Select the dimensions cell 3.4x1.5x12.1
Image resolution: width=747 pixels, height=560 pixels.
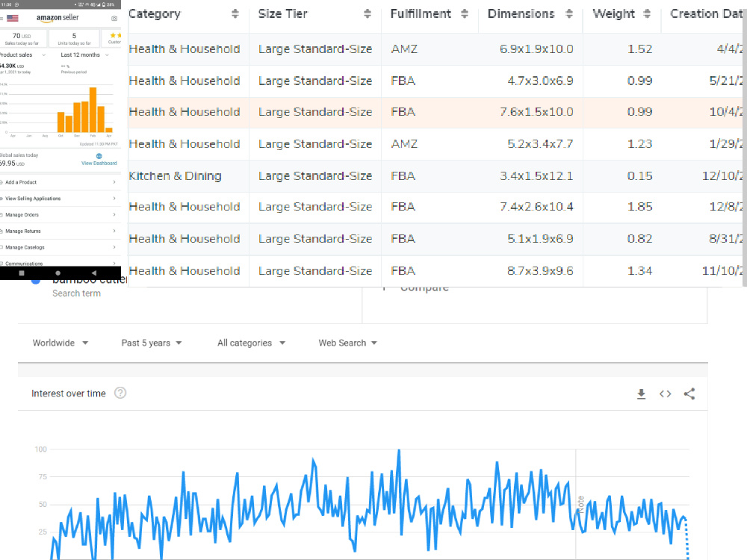point(536,175)
